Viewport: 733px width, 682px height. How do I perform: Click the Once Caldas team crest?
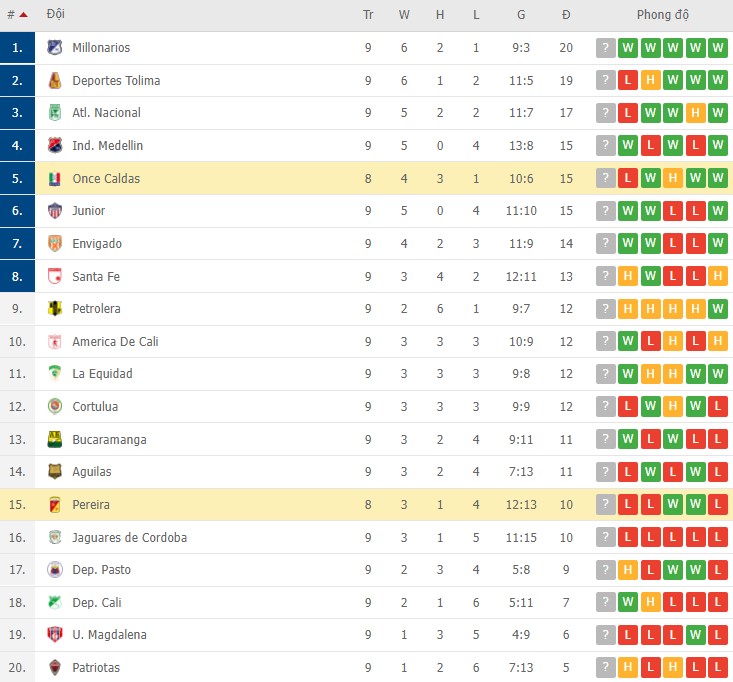click(x=55, y=179)
